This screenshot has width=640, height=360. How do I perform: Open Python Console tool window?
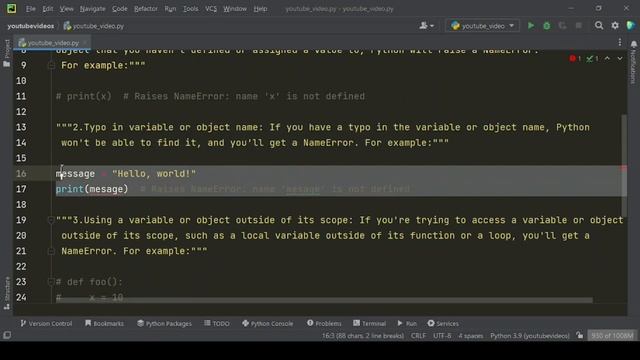pos(268,323)
